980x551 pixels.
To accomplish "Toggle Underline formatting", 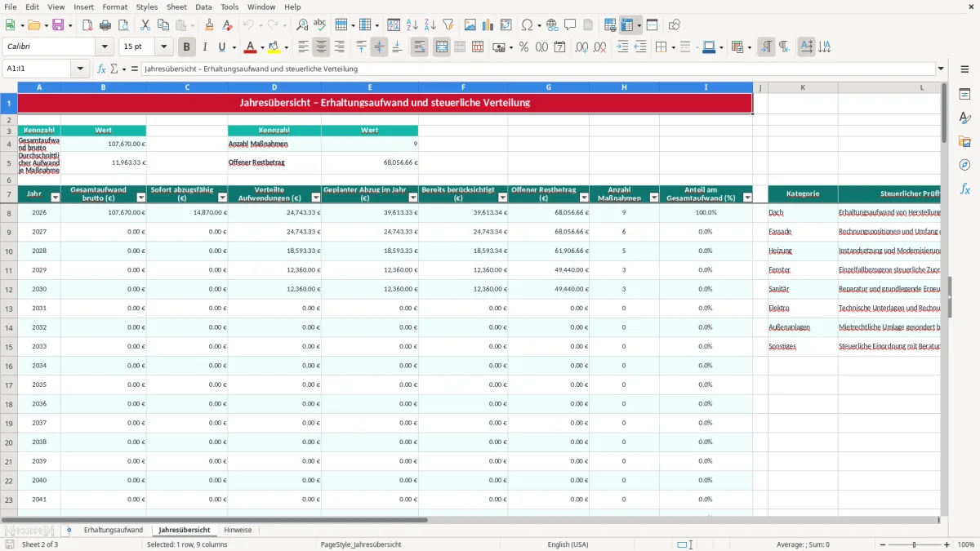I will [222, 47].
